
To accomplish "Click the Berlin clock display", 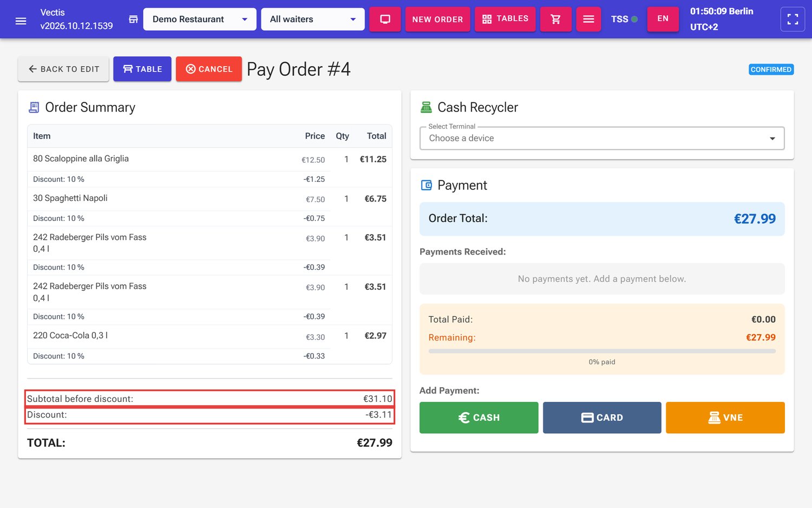I will [x=722, y=19].
